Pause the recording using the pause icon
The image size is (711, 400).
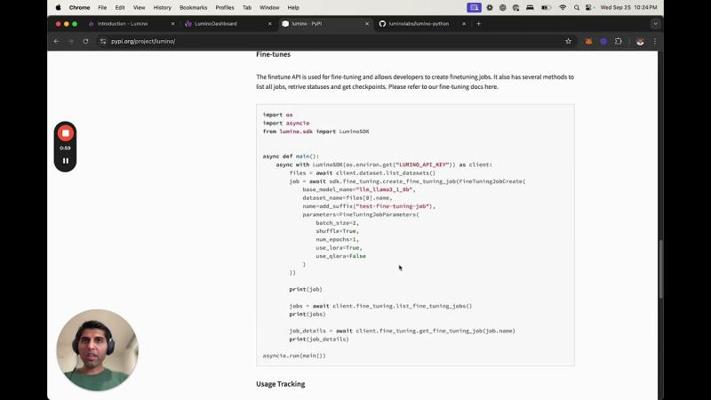[x=65, y=160]
